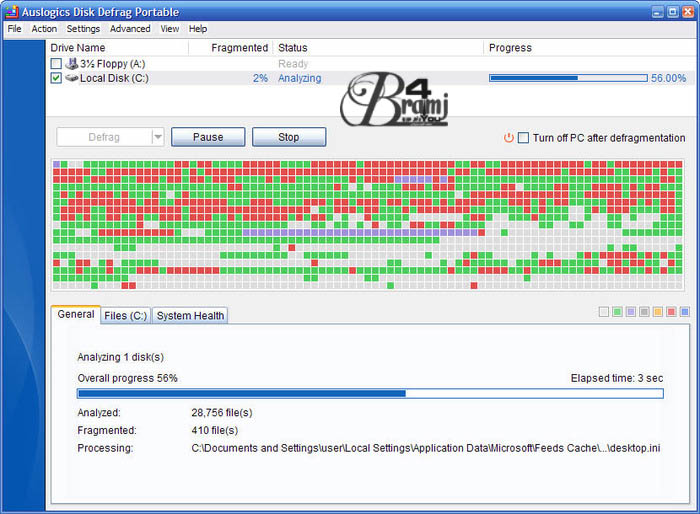The image size is (700, 514).
Task: Close the Disk Defrag window
Action: (x=688, y=12)
